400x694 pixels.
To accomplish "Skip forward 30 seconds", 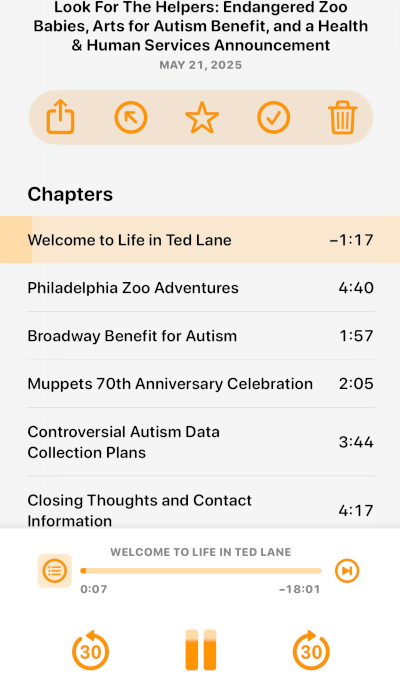I will pos(311,650).
